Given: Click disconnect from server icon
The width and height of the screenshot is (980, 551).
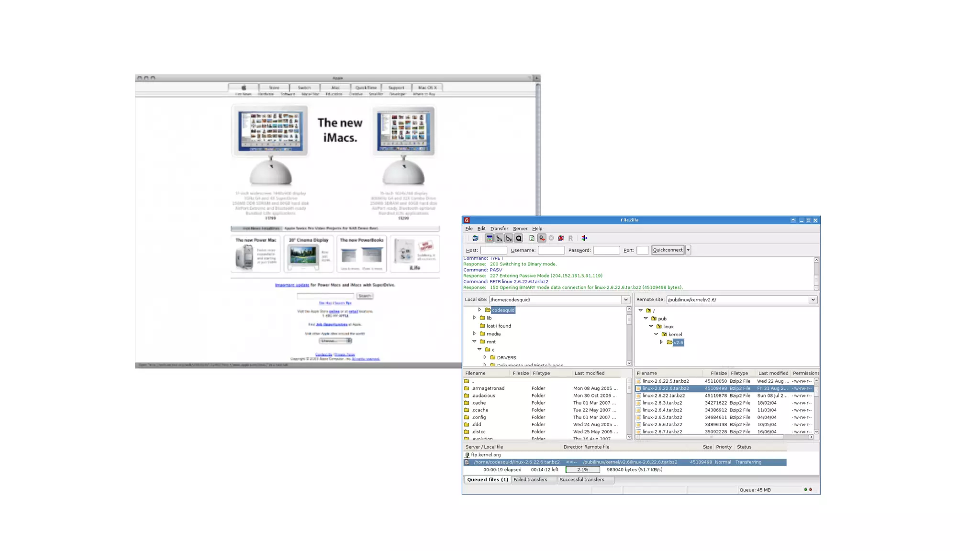Looking at the screenshot, I should coord(561,238).
